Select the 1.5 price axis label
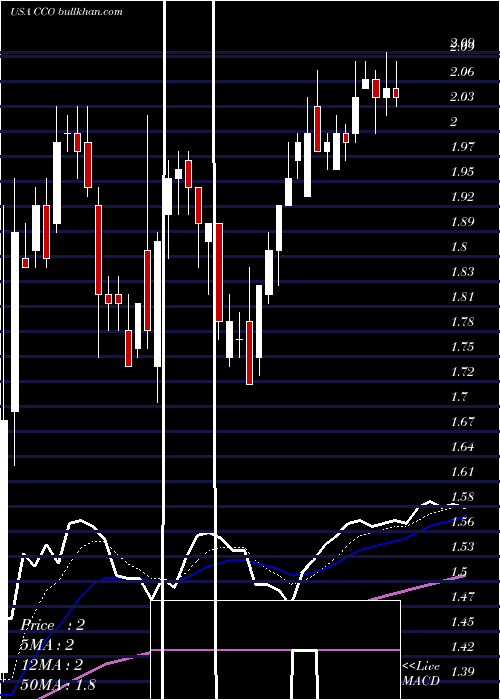The width and height of the screenshot is (500, 700). [459, 571]
